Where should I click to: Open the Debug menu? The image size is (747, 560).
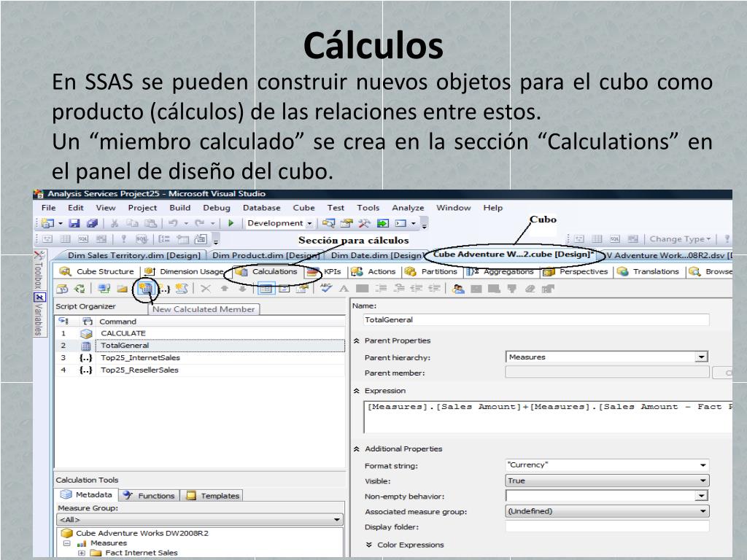(x=216, y=208)
